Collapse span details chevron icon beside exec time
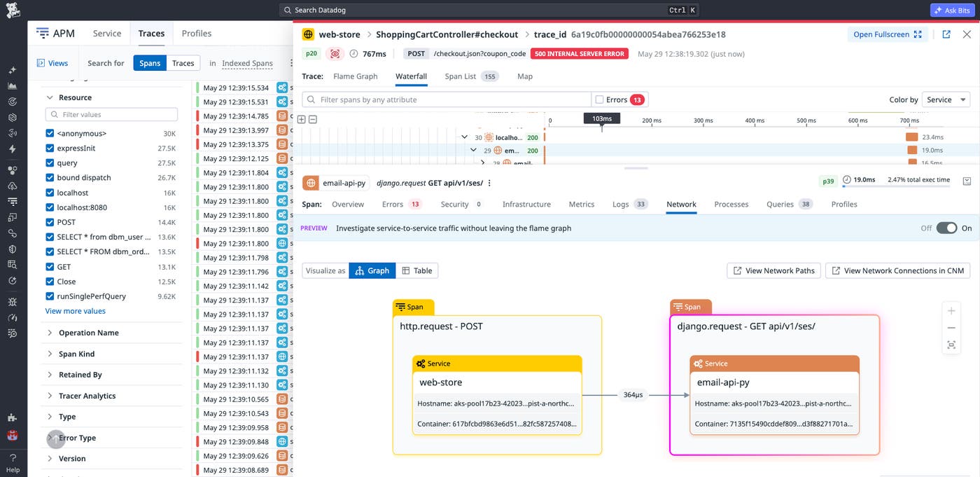The image size is (980, 477). point(967,181)
